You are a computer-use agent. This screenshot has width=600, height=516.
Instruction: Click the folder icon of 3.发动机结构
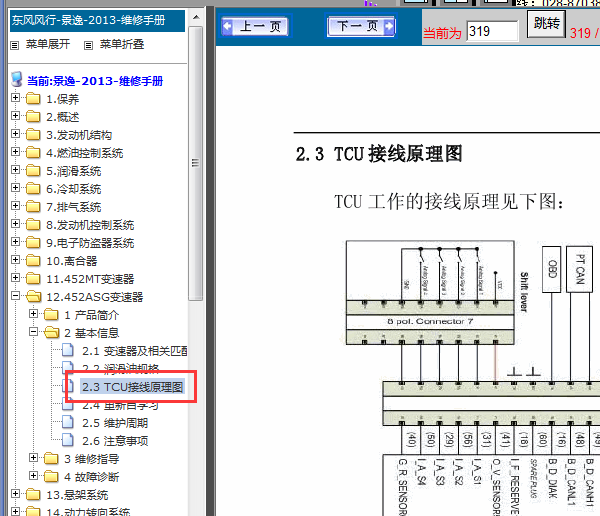point(33,135)
